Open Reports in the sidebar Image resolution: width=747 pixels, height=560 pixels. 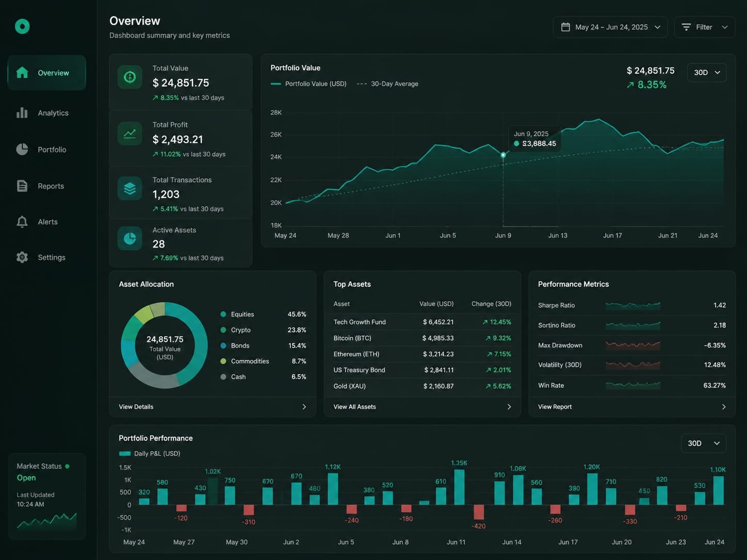[46, 186]
